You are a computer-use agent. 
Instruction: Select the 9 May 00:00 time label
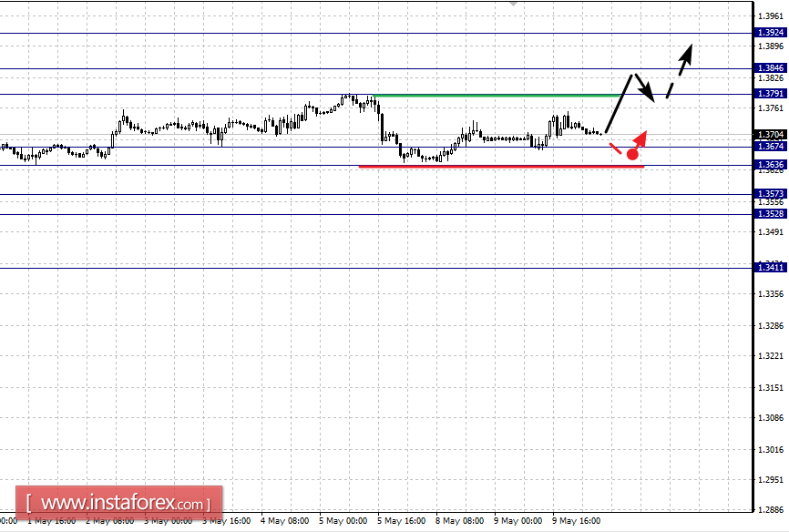tap(518, 521)
